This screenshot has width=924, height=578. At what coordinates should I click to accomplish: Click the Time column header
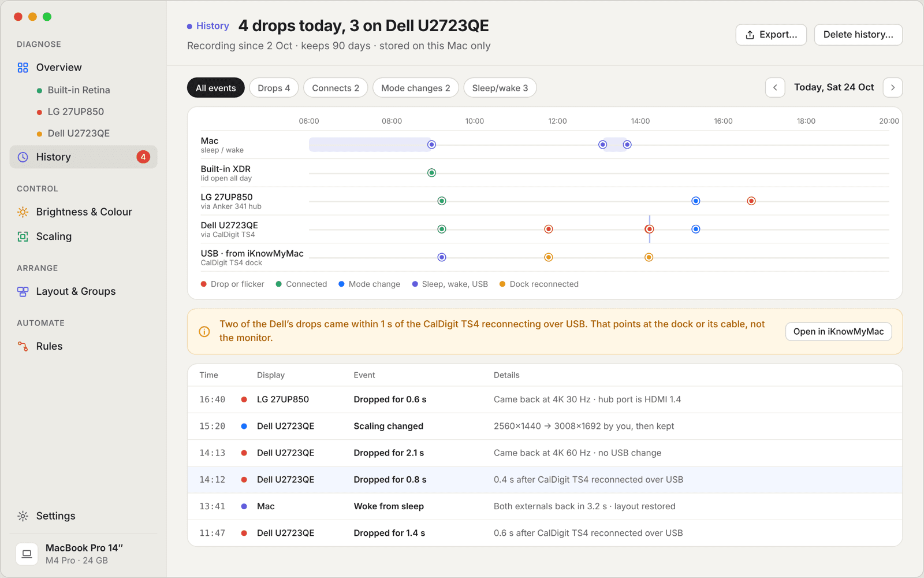coord(208,375)
